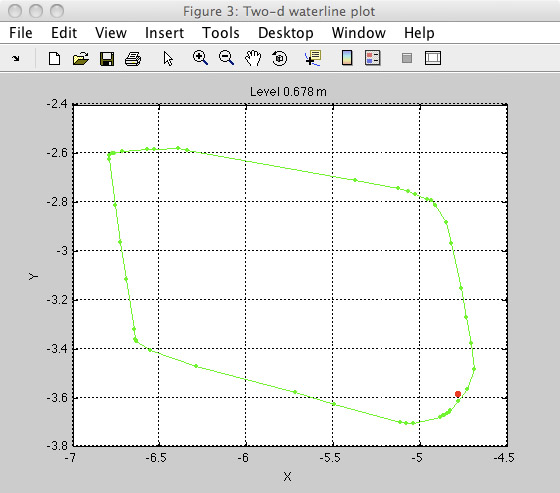Screen dimensions: 560x493
Task: Toggle the Data Cursor tool
Action: pos(313,58)
